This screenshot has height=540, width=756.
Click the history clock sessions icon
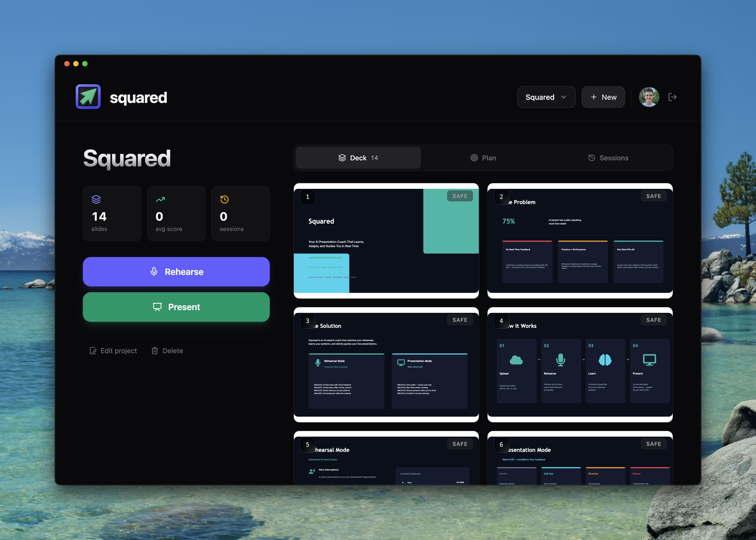pos(225,200)
